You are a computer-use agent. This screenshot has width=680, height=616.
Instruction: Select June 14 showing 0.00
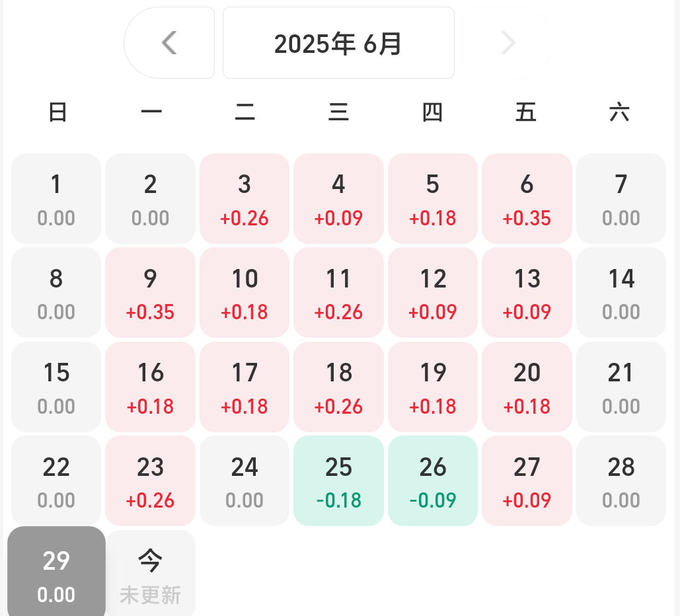pyautogui.click(x=621, y=292)
